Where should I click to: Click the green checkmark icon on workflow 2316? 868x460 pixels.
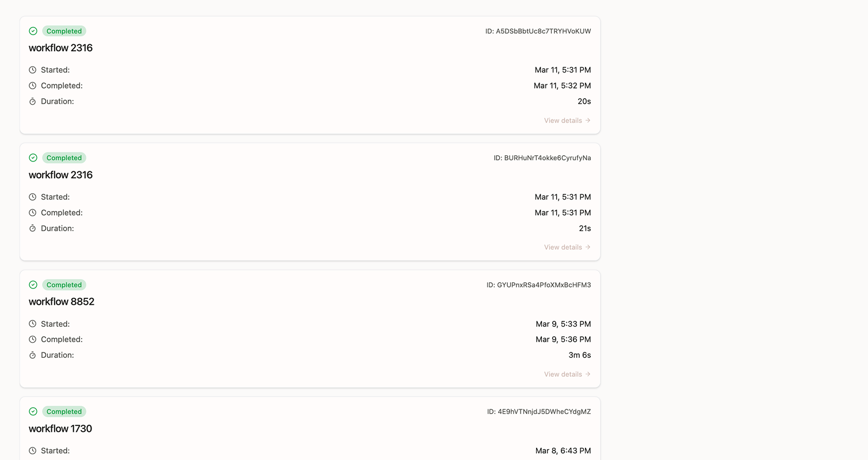click(x=33, y=31)
